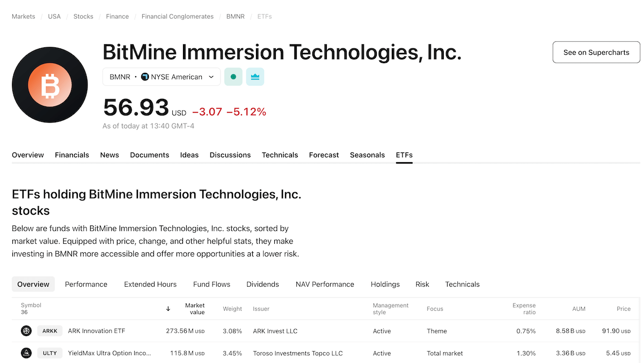Sort the table by AUM column

579,309
